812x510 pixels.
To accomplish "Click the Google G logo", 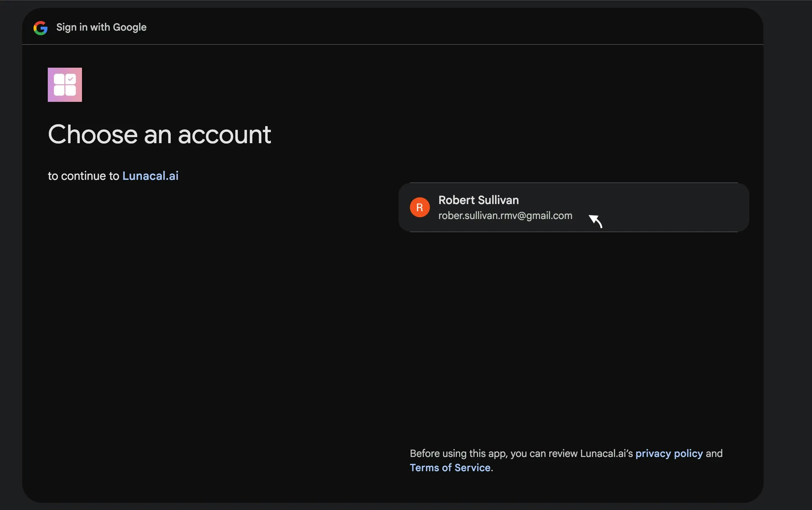I will pyautogui.click(x=40, y=28).
